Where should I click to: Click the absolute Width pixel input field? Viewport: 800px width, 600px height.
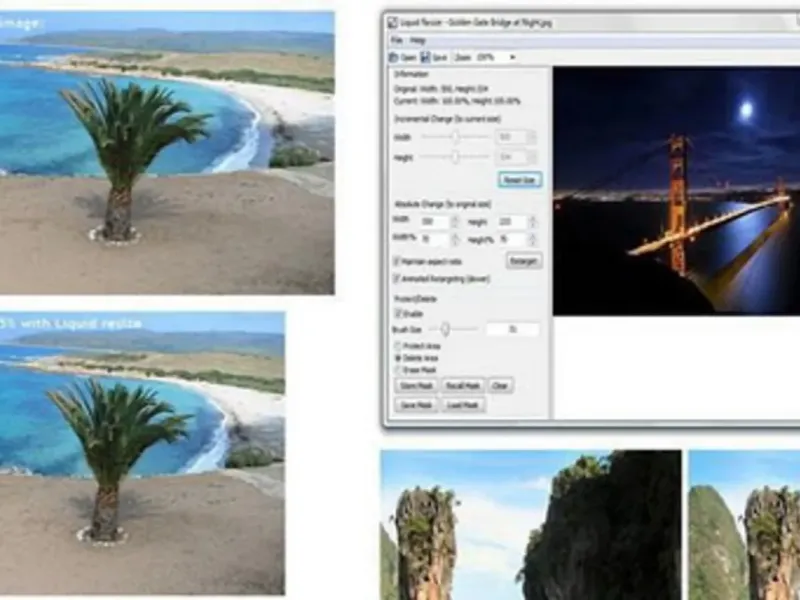click(435, 222)
